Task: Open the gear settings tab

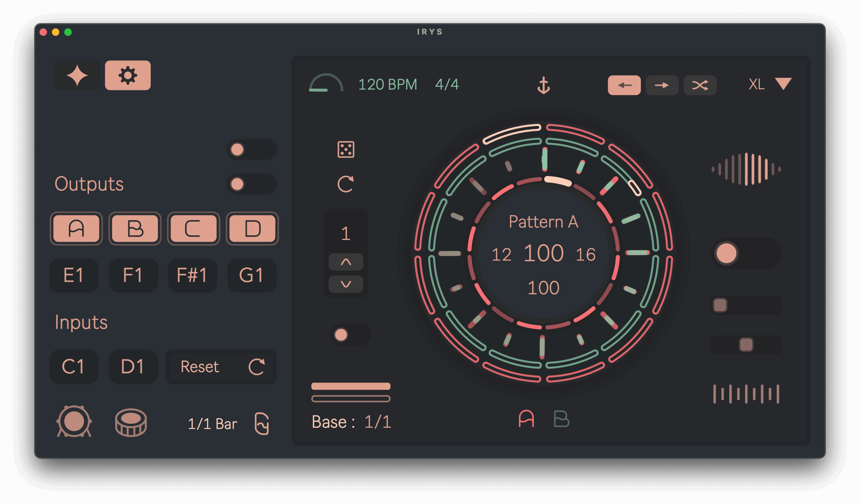Action: point(128,75)
